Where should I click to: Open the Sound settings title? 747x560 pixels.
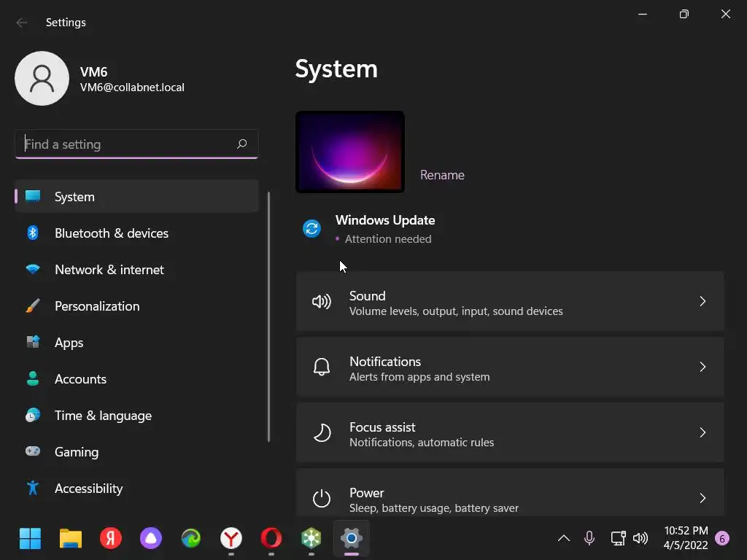click(368, 296)
